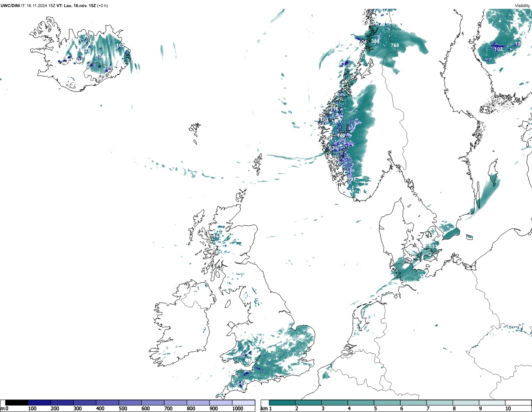This screenshot has height=412, width=532.
Task: Click the "386" visibility value over northern Norway
Action: point(375,41)
